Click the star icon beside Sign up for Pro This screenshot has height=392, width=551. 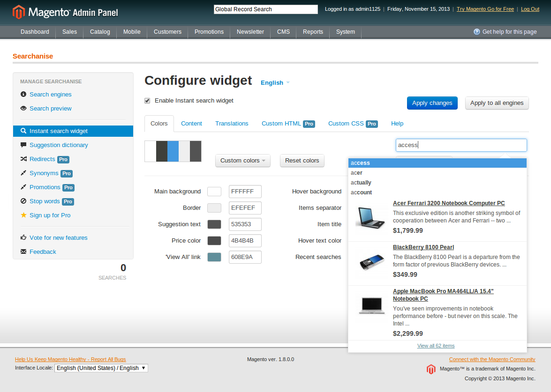[x=23, y=215]
